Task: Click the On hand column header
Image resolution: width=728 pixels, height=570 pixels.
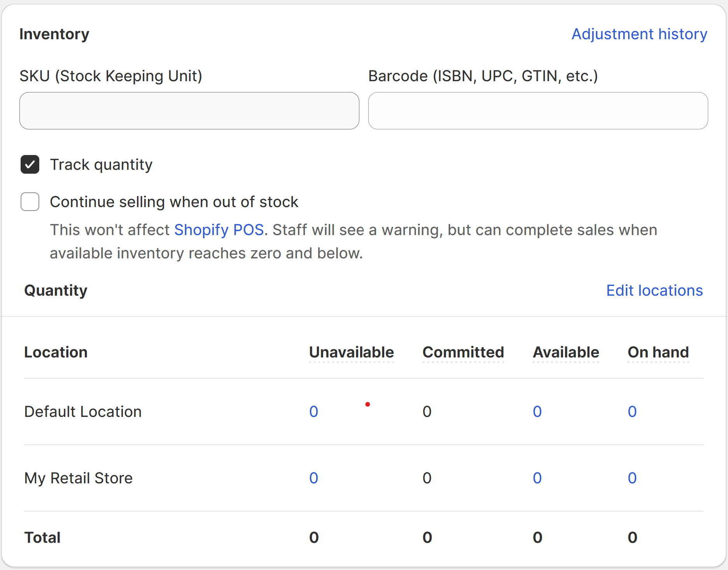Action: [x=658, y=352]
